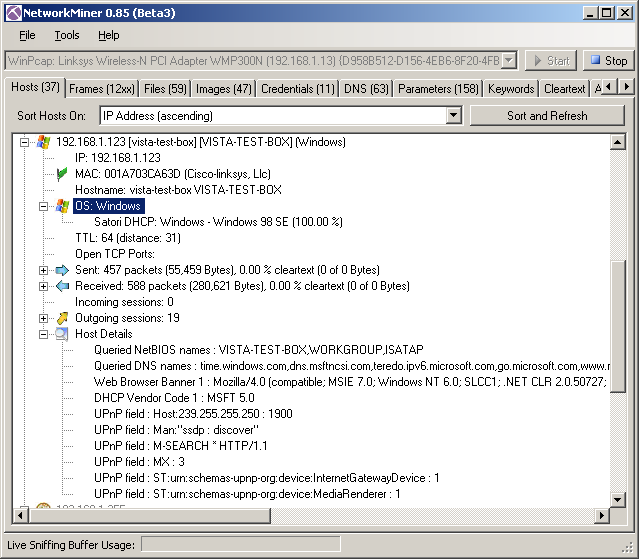Click the vertical scrollbar thumb of hosts tree

pyautogui.click(x=617, y=326)
